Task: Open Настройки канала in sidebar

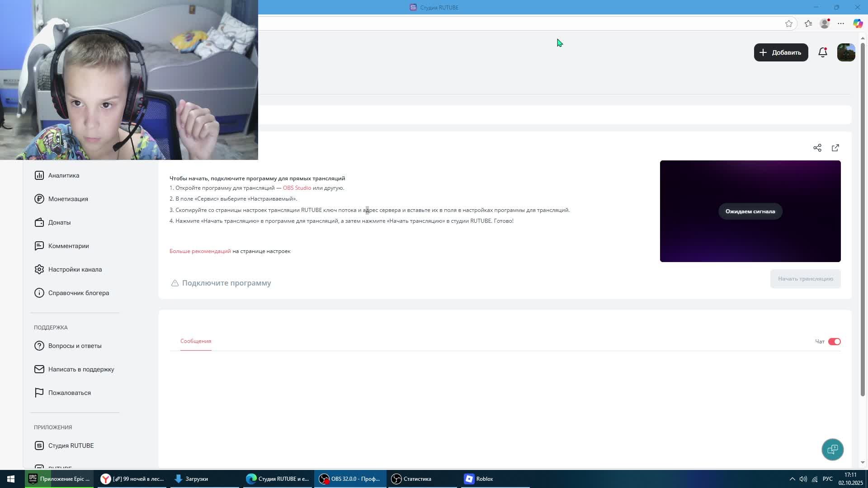Action: coord(75,269)
